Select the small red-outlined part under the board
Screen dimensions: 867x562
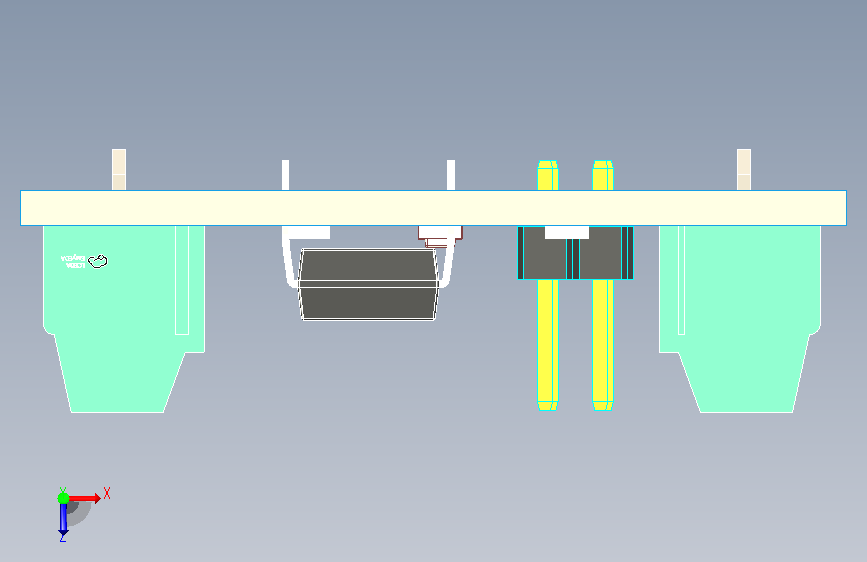point(440,236)
